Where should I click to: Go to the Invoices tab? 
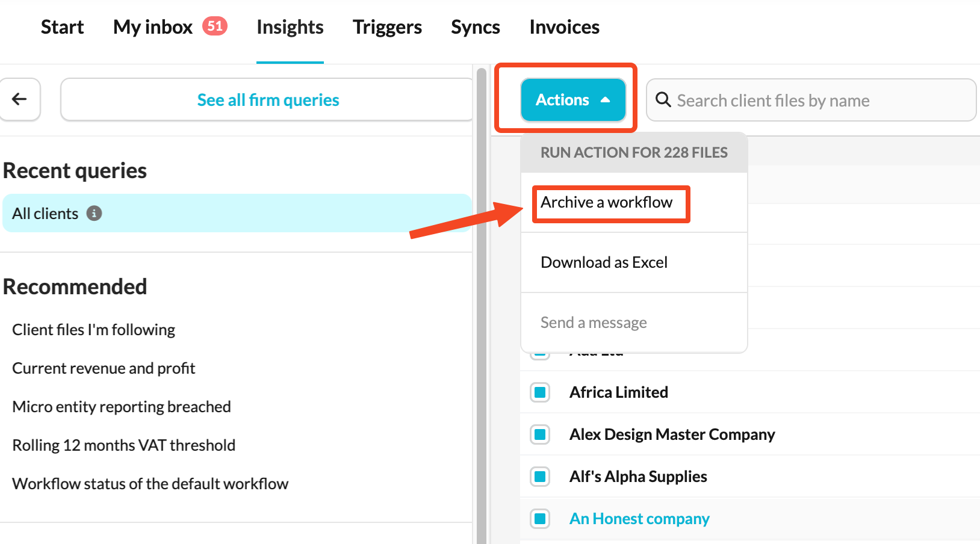[x=564, y=27]
